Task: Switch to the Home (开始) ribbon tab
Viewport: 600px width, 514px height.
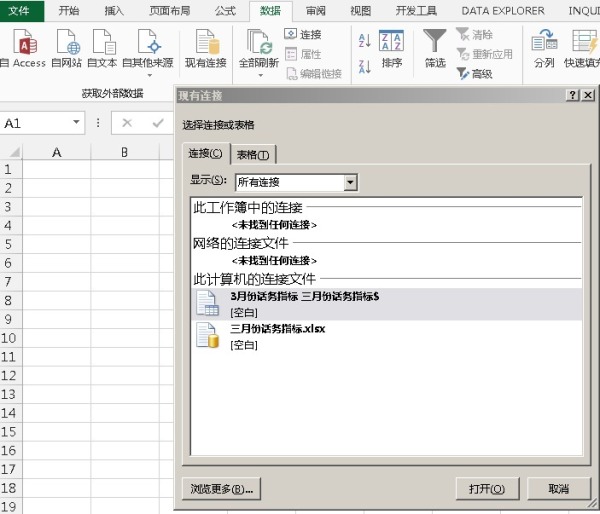Action: [69, 11]
